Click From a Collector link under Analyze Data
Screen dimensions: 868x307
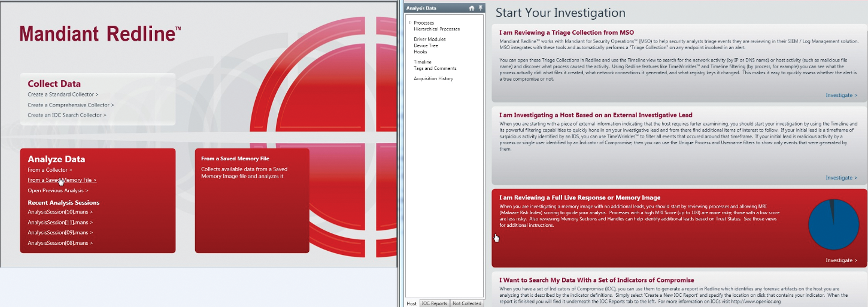[x=50, y=170]
